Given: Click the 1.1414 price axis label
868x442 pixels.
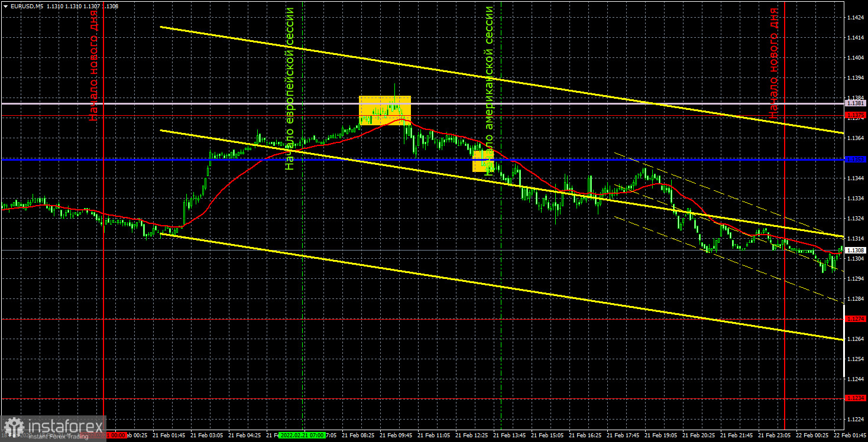Looking at the screenshot, I should coord(856,38).
